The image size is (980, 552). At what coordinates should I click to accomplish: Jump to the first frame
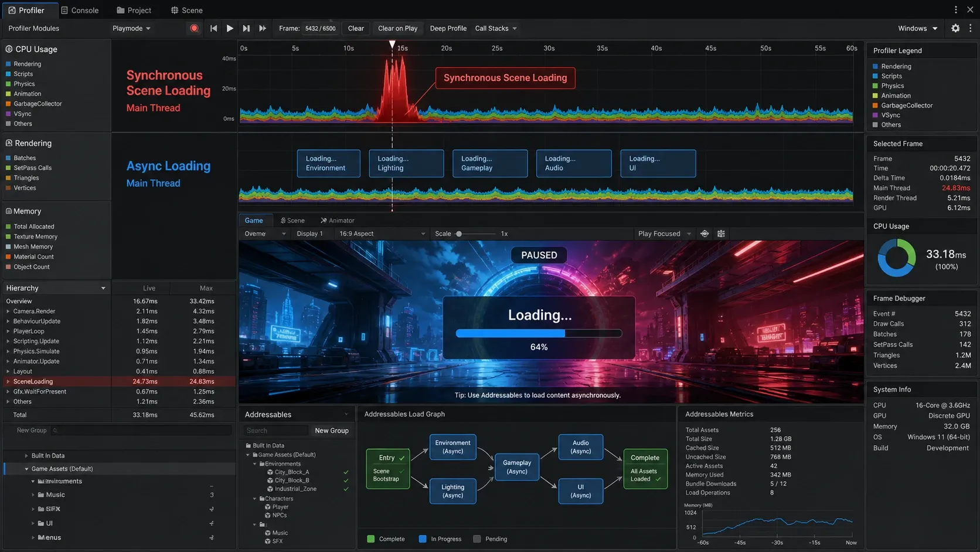(213, 28)
